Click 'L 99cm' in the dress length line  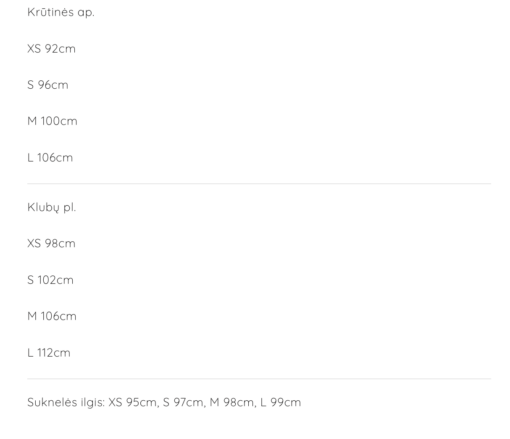(281, 402)
